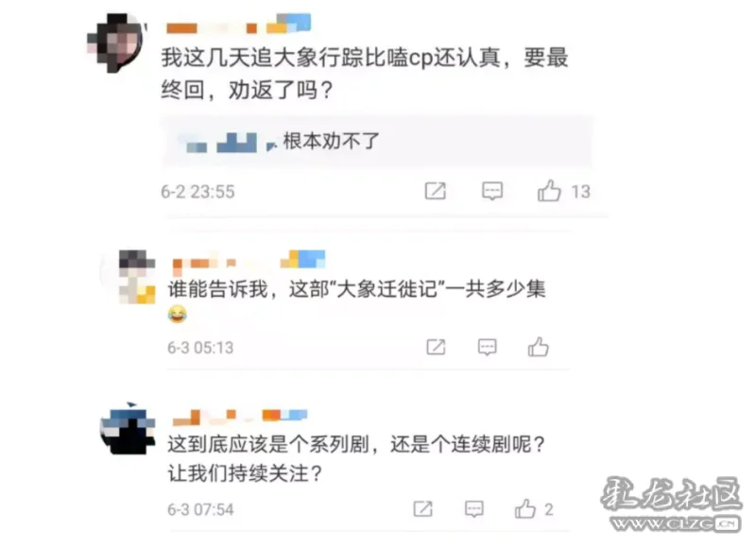Screen dimensions: 756x547
Task: Like the comment posted 6-3 07:54
Action: (525, 509)
